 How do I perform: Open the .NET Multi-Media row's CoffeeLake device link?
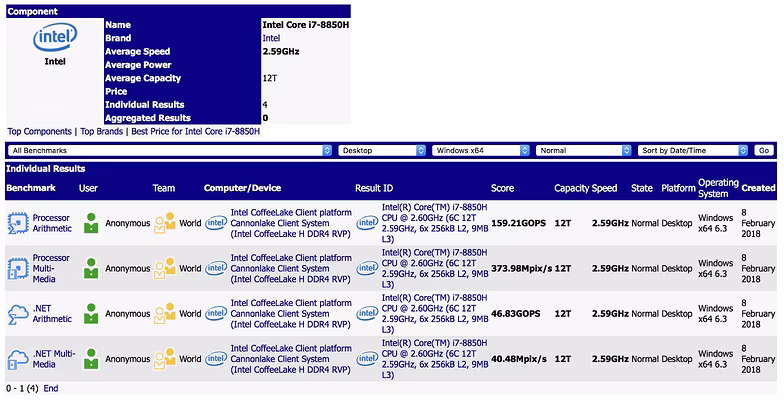[291, 359]
